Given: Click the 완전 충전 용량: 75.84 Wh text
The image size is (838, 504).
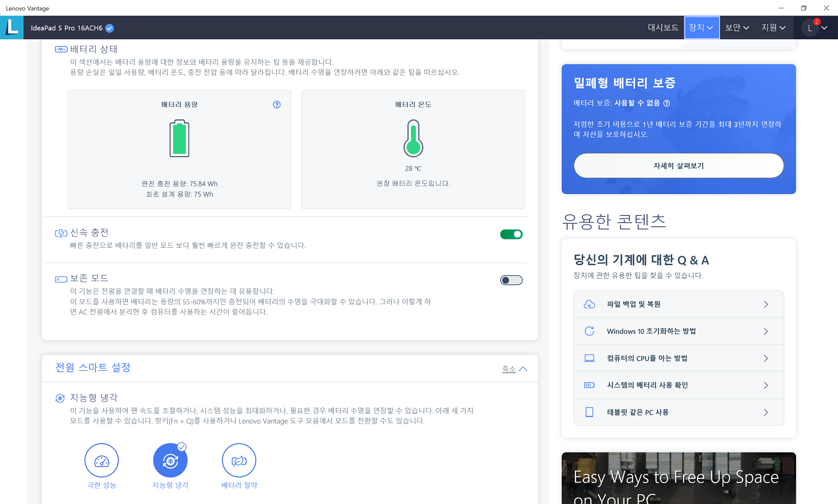Looking at the screenshot, I should tap(180, 184).
